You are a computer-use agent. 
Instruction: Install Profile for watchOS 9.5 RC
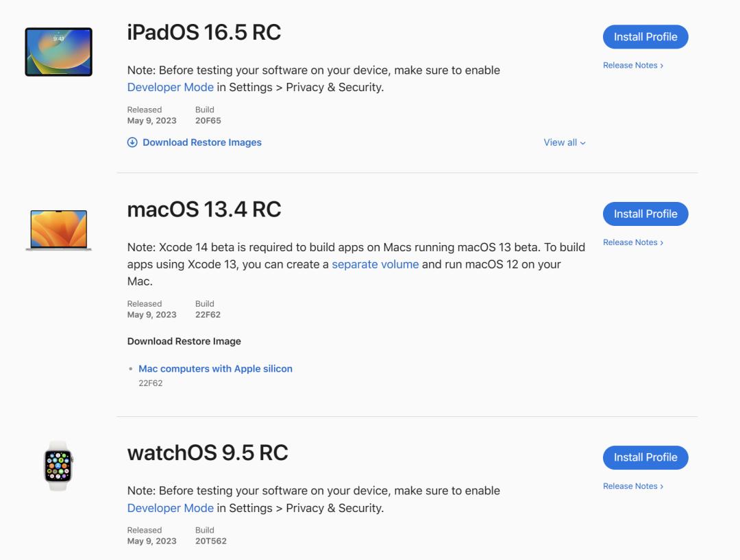click(645, 457)
